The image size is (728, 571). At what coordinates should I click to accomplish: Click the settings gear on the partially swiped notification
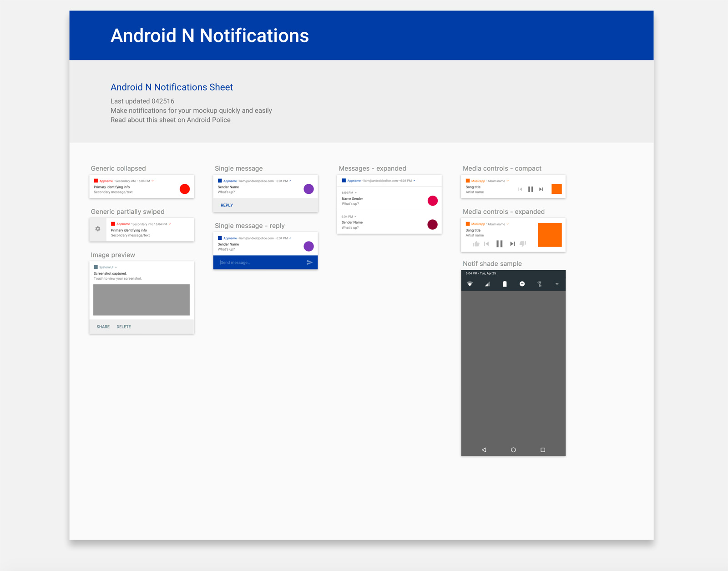[x=98, y=229]
